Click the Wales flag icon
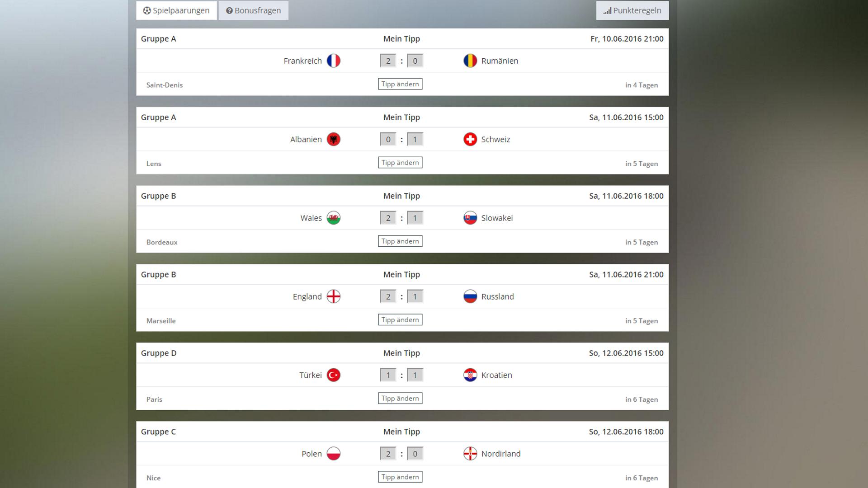The height and width of the screenshot is (488, 868). pyautogui.click(x=334, y=218)
